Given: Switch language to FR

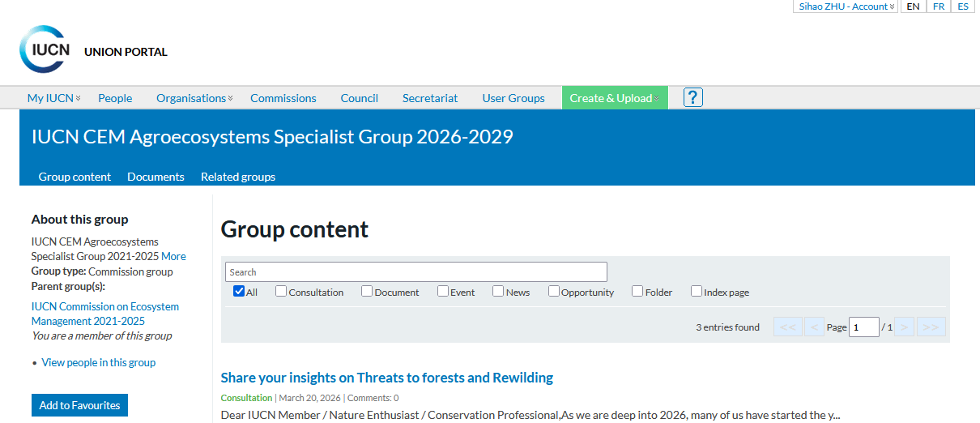Looking at the screenshot, I should pyautogui.click(x=938, y=6).
